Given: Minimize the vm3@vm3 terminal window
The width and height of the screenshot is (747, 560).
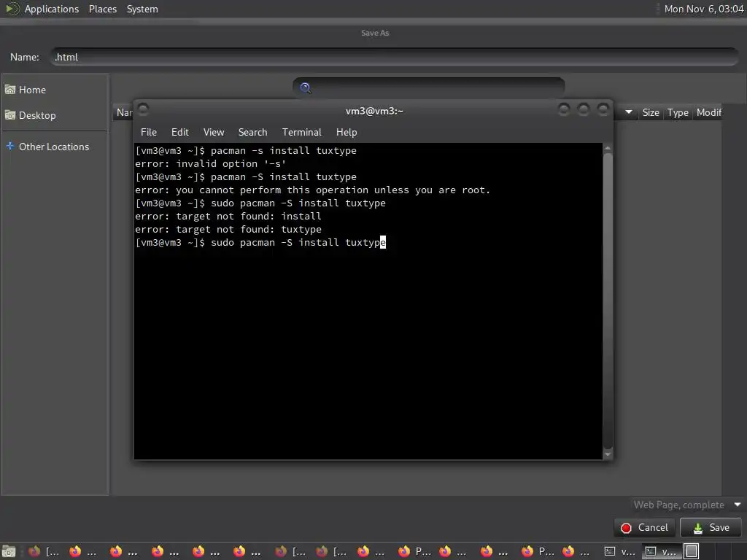Looking at the screenshot, I should 564,110.
